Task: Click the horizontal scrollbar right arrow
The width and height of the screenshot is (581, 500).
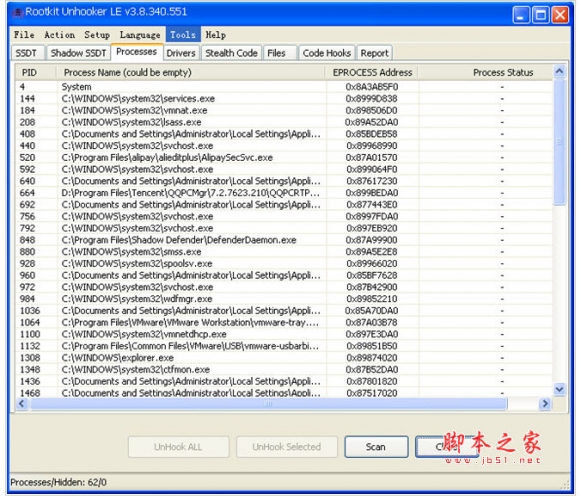Action: pos(545,404)
